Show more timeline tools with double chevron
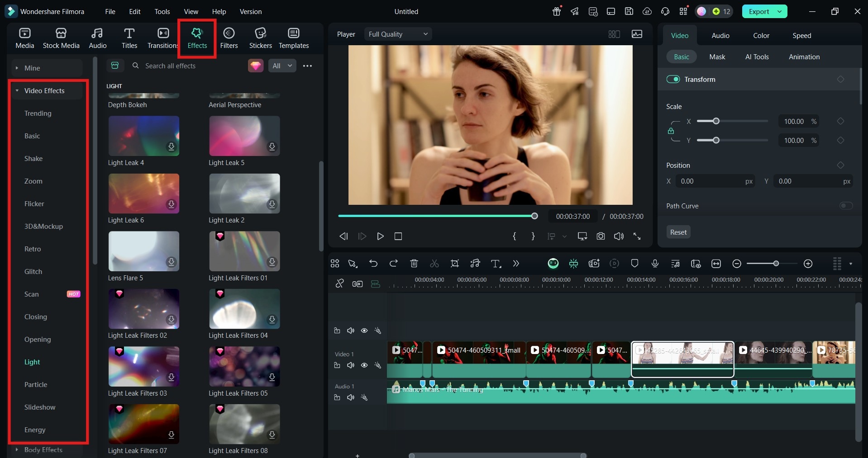This screenshot has height=458, width=868. [516, 264]
